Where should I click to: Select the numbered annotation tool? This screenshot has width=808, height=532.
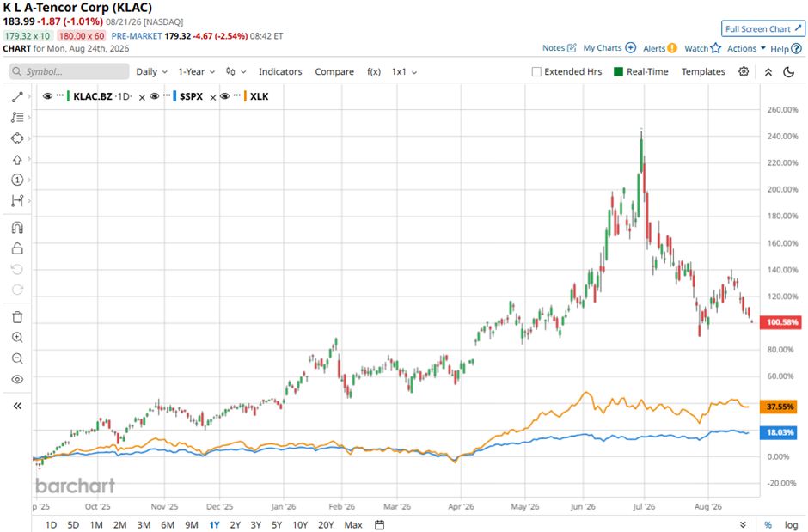pyautogui.click(x=17, y=180)
